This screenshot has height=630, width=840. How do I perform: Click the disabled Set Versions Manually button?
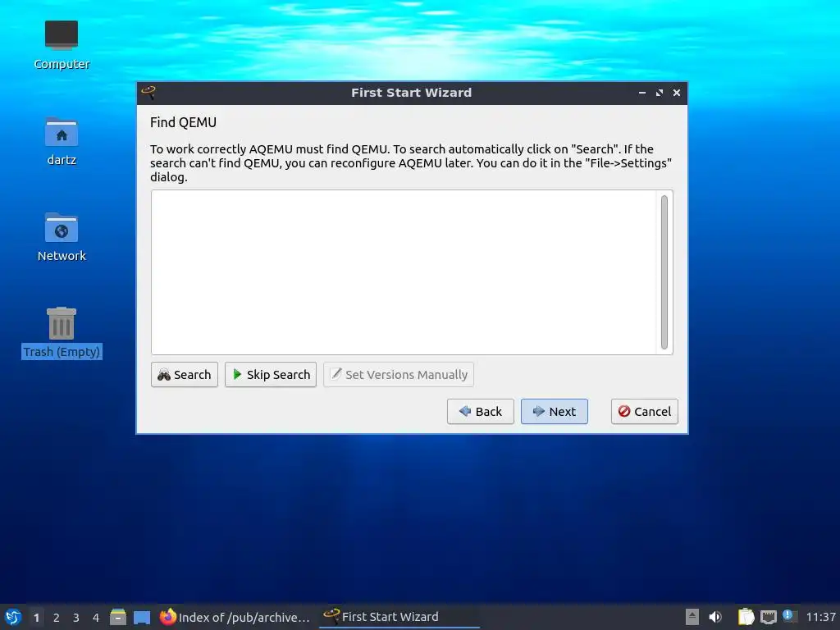[399, 374]
